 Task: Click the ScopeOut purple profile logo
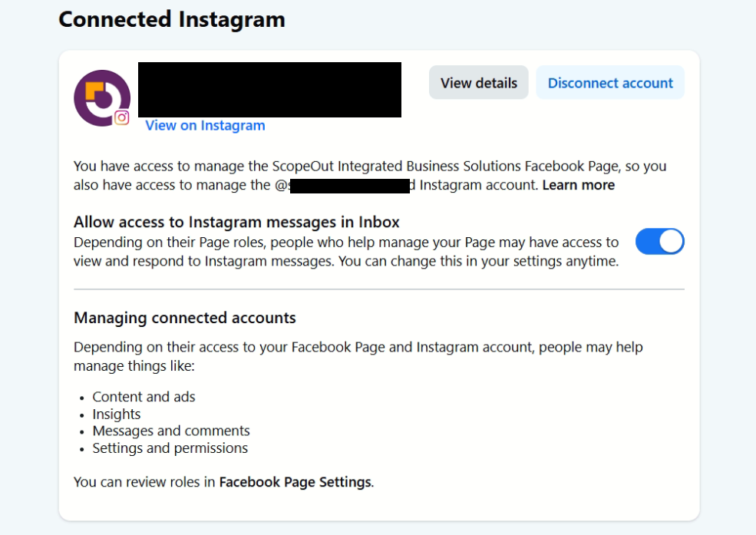[101, 97]
